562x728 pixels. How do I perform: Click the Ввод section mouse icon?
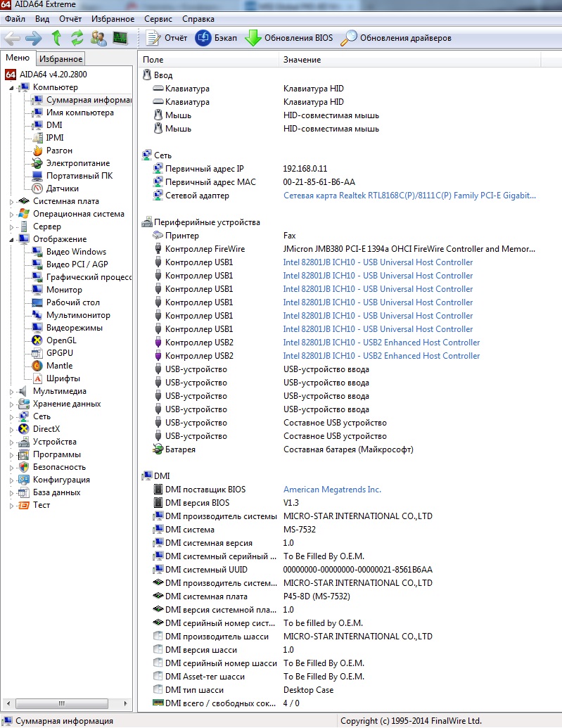(147, 75)
